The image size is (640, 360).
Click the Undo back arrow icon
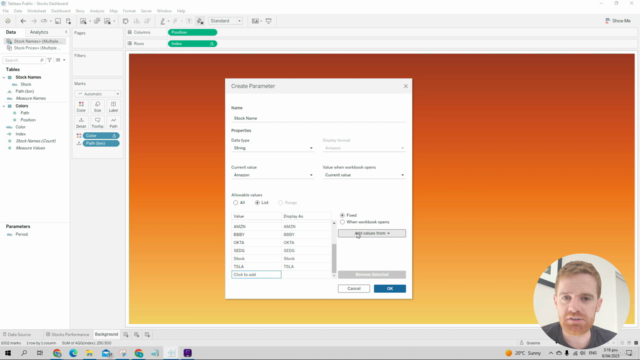pos(23,21)
